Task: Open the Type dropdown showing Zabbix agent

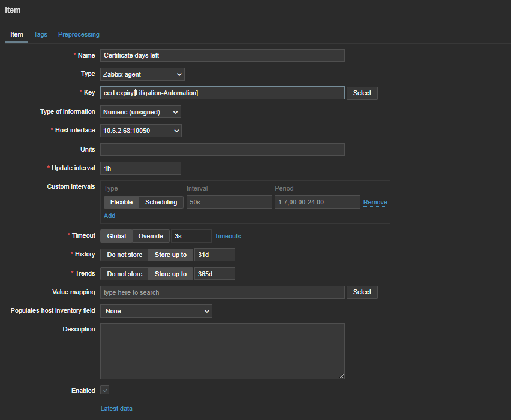Action: pos(142,74)
